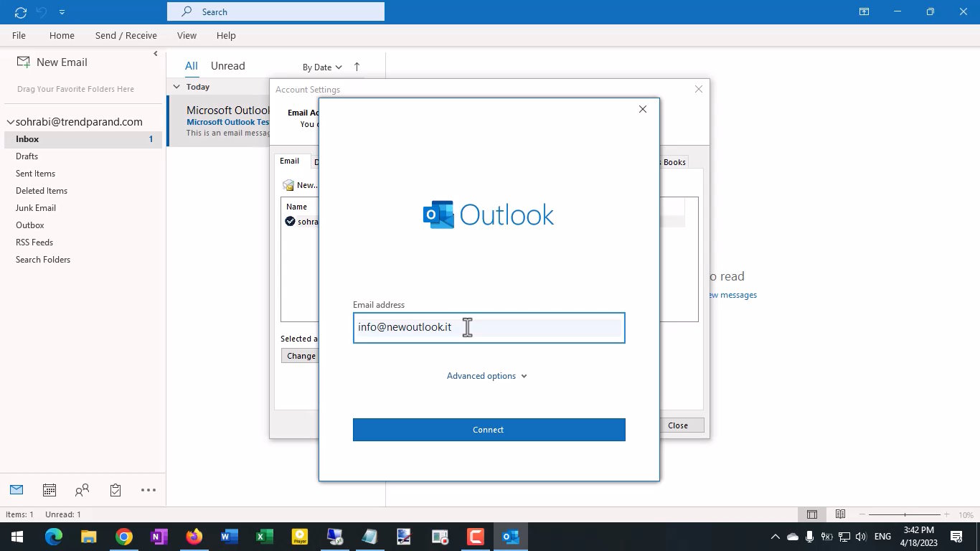The image size is (980, 551).
Task: Click the zoom out minus button
Action: [x=863, y=514]
